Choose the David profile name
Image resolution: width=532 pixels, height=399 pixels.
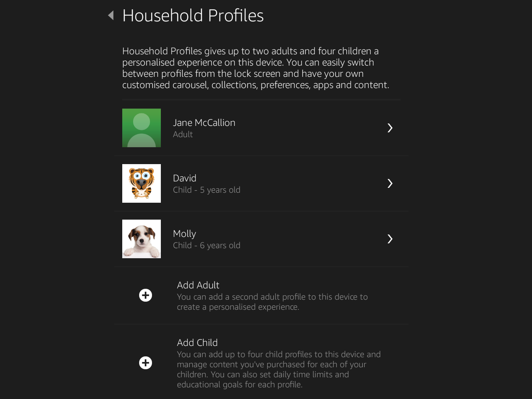185,178
